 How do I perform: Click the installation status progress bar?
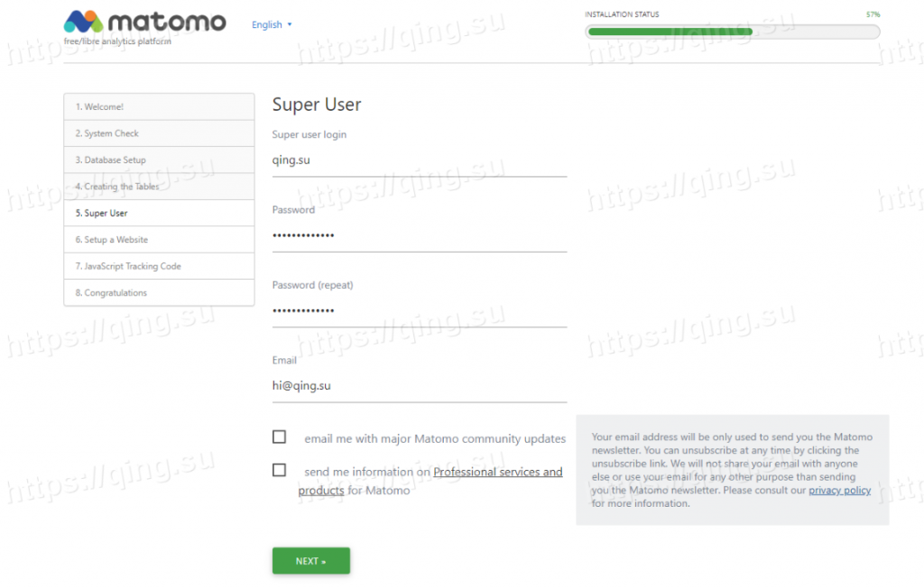pyautogui.click(x=732, y=32)
